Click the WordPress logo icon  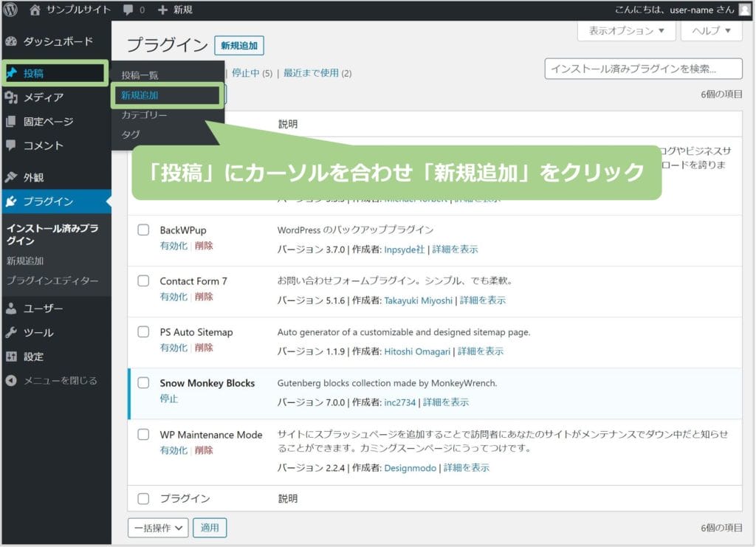(10, 9)
